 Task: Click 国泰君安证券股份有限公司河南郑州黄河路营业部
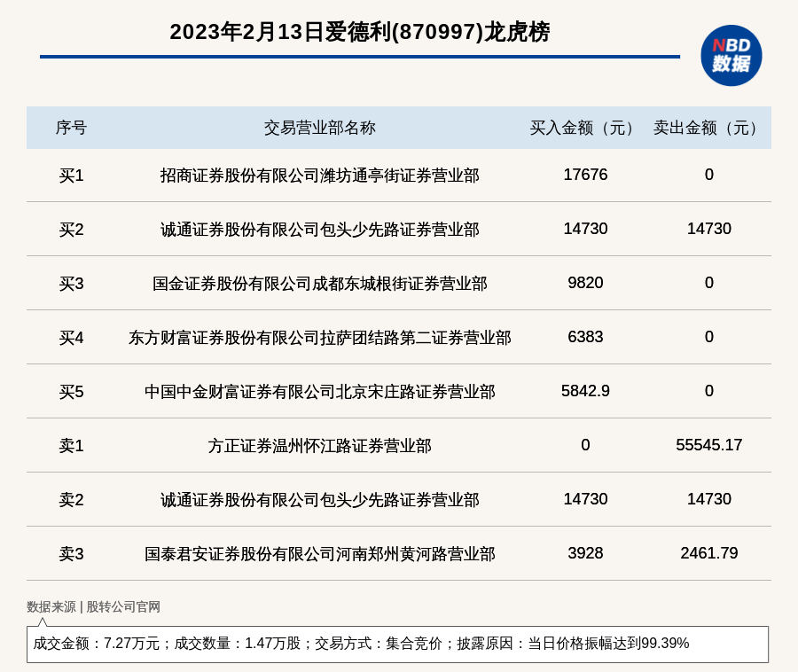(x=319, y=553)
